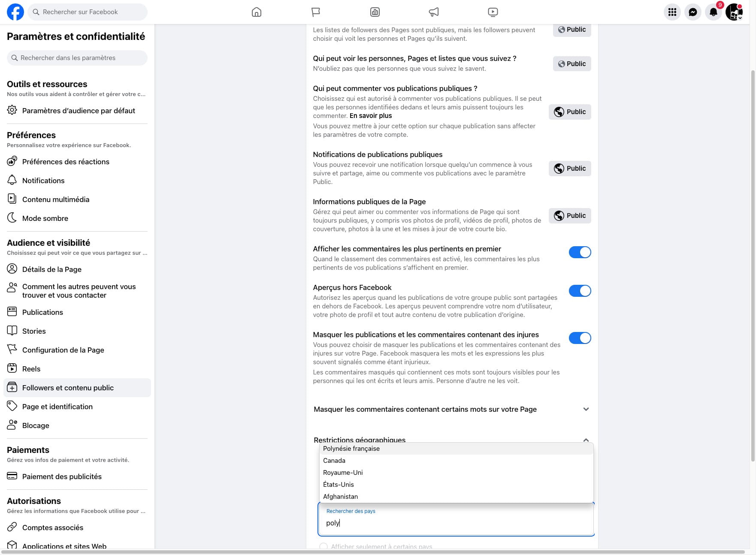Click the Facebook logo

point(15,12)
